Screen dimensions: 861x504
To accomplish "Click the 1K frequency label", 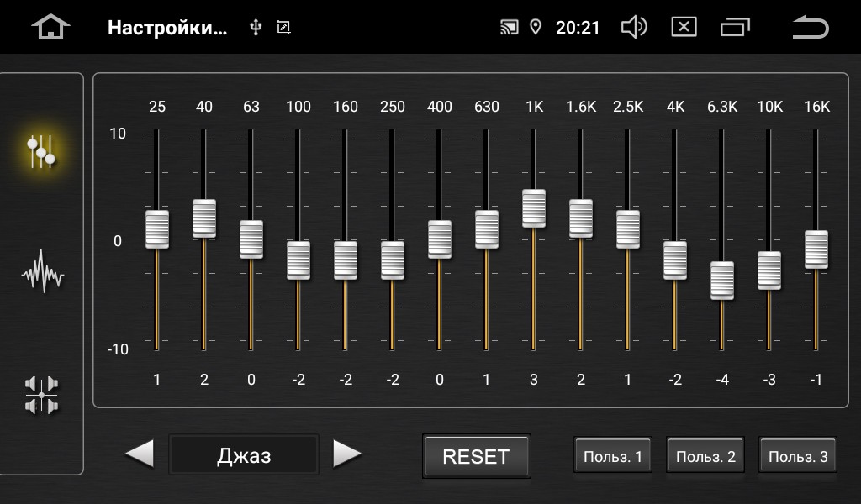I will point(534,107).
